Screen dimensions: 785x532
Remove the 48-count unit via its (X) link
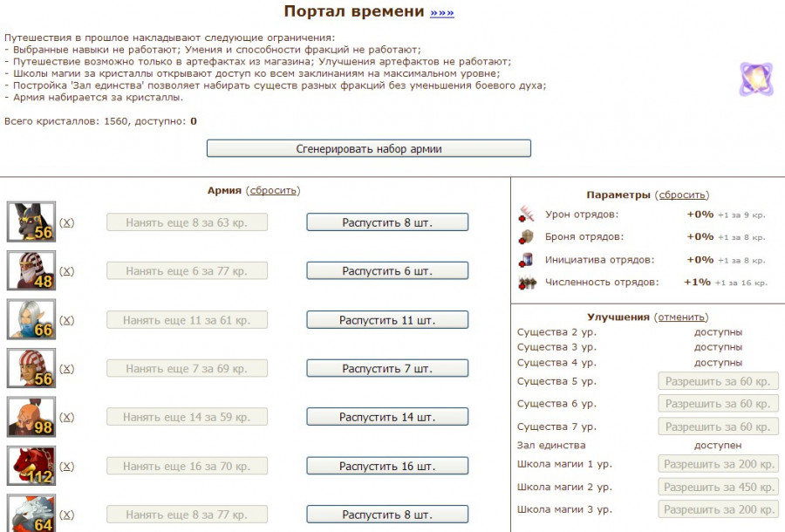66,270
